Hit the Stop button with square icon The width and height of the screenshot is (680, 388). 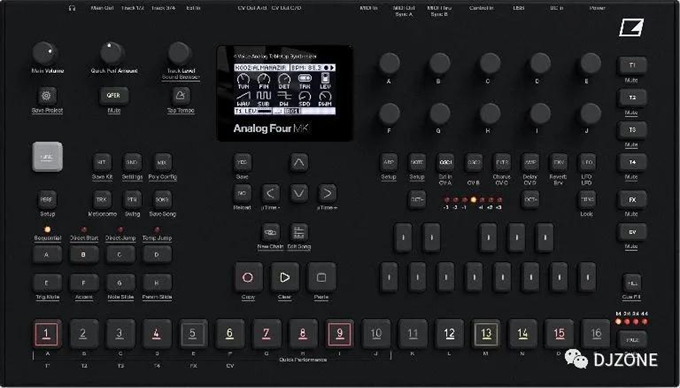pos(321,277)
